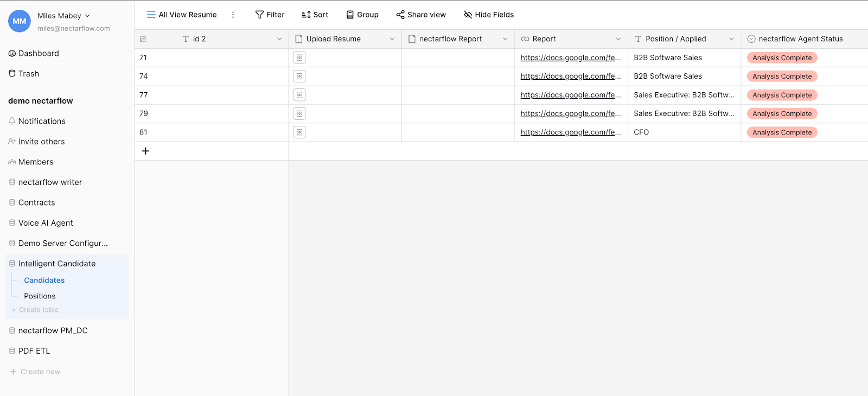Expand the Miles Mabey account dropdown
The height and width of the screenshot is (396, 868).
(87, 16)
